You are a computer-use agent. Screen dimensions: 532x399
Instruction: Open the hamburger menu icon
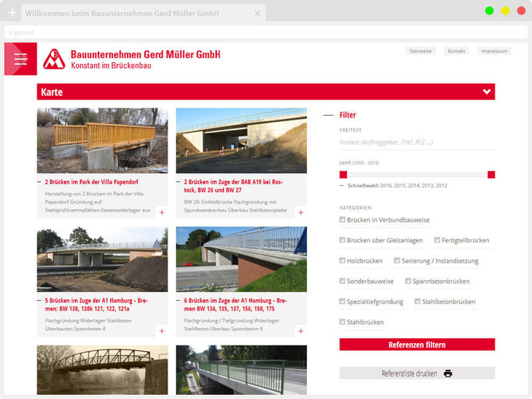click(20, 58)
